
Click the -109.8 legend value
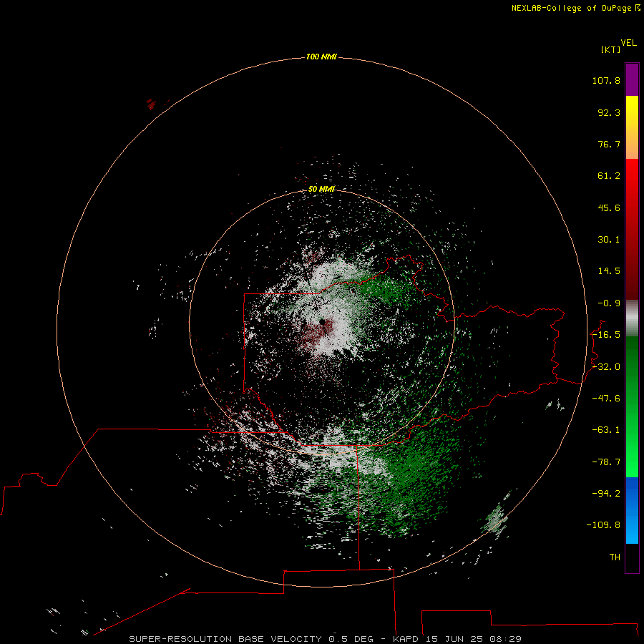(603, 525)
